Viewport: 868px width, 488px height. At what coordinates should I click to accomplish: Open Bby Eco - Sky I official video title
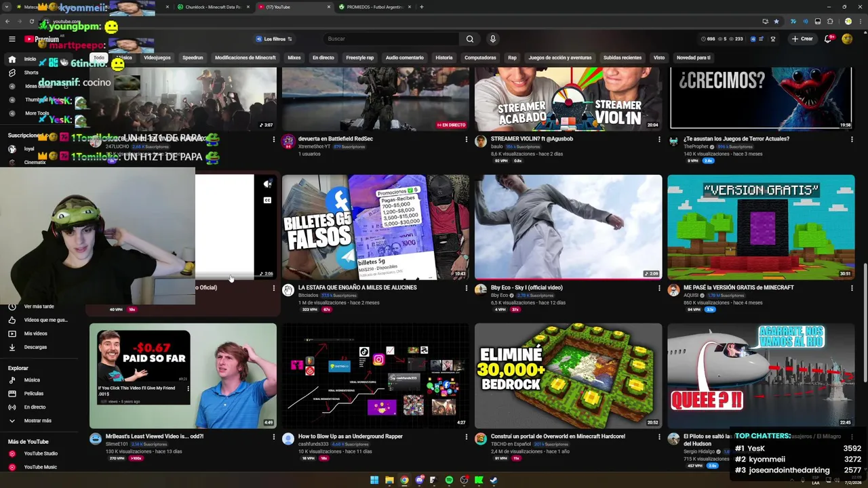click(527, 287)
